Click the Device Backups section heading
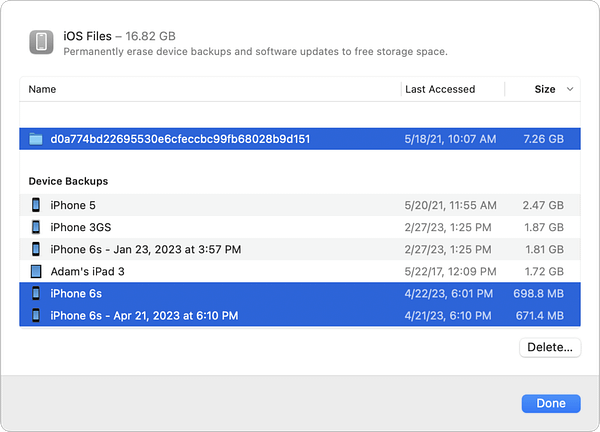 pyautogui.click(x=68, y=182)
